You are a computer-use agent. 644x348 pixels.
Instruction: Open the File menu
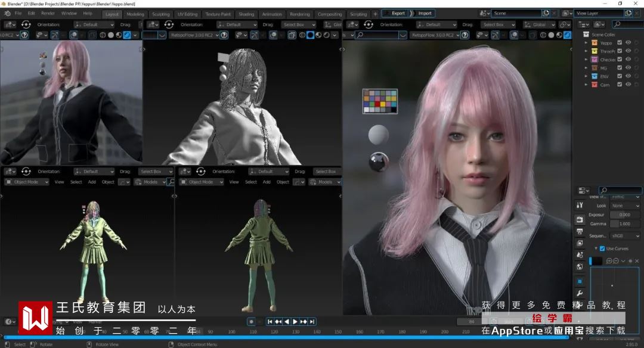click(x=18, y=14)
